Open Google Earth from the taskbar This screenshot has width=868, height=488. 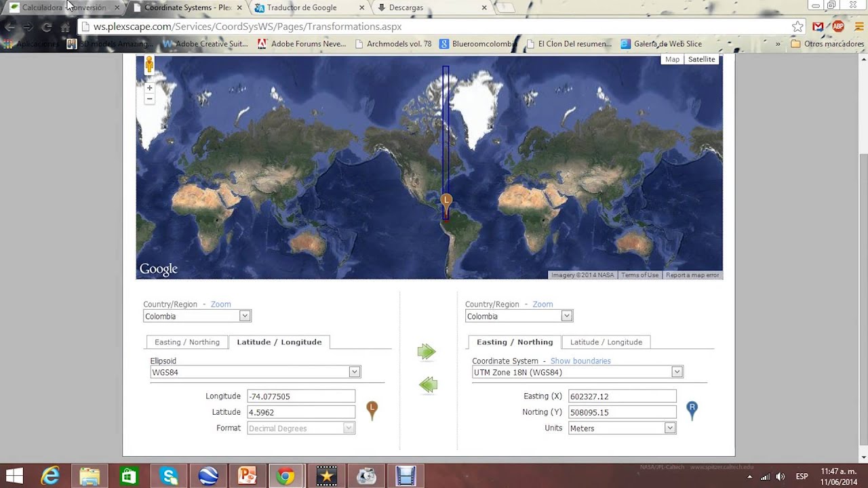click(208, 476)
